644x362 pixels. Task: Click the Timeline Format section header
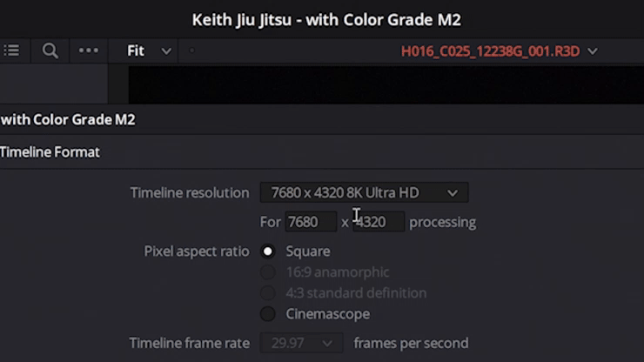tap(50, 152)
